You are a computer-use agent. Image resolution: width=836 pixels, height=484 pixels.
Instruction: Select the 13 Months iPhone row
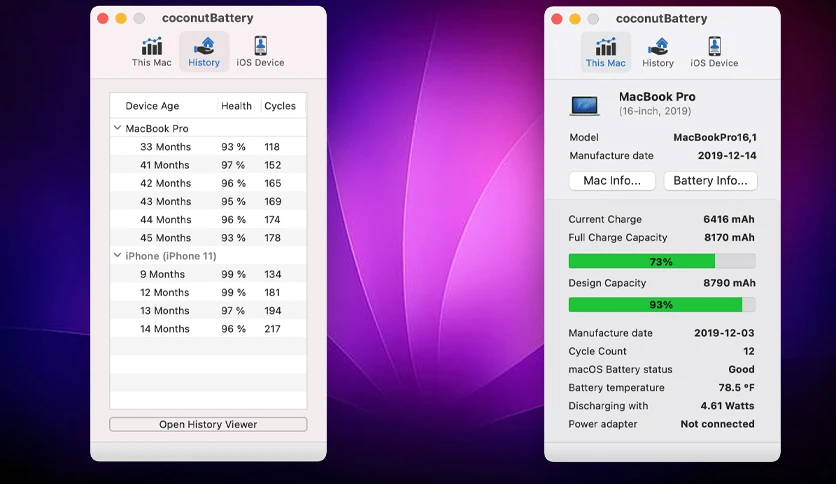(x=208, y=310)
